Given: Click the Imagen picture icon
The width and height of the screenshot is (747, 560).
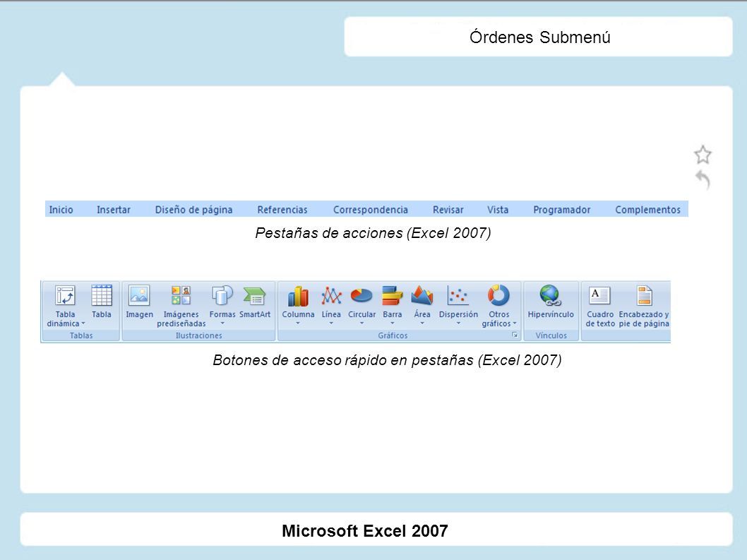Looking at the screenshot, I should point(139,295).
